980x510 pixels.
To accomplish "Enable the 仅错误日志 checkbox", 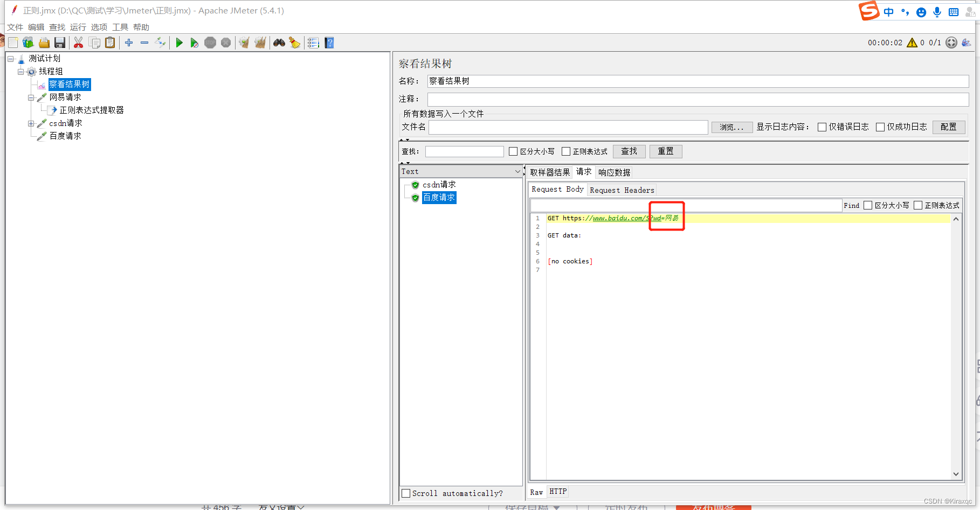I will (x=822, y=127).
